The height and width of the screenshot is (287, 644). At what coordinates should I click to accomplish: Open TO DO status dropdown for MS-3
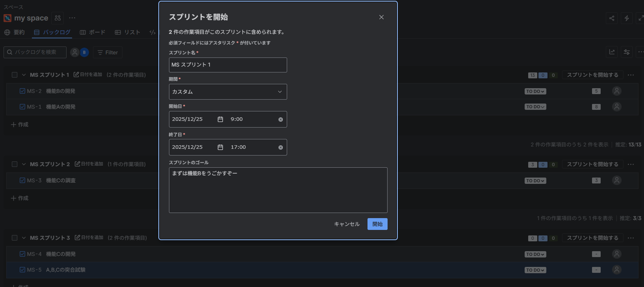[535, 181]
